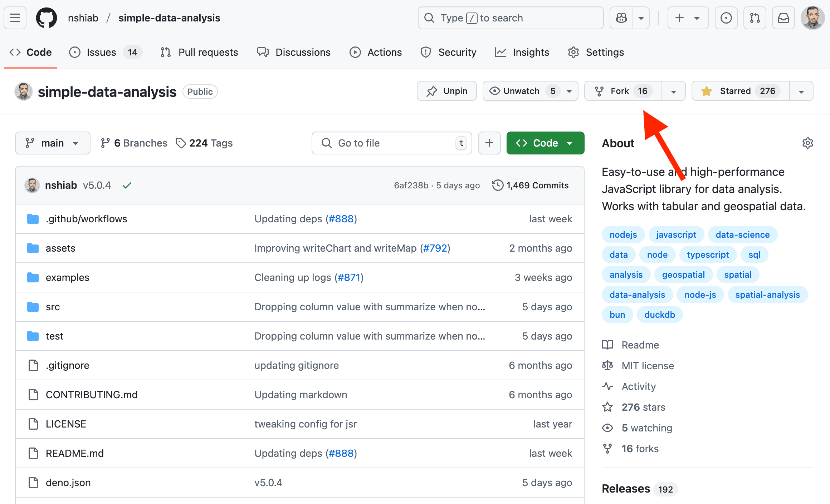Click the Unpin button
830x504 pixels.
[446, 91]
